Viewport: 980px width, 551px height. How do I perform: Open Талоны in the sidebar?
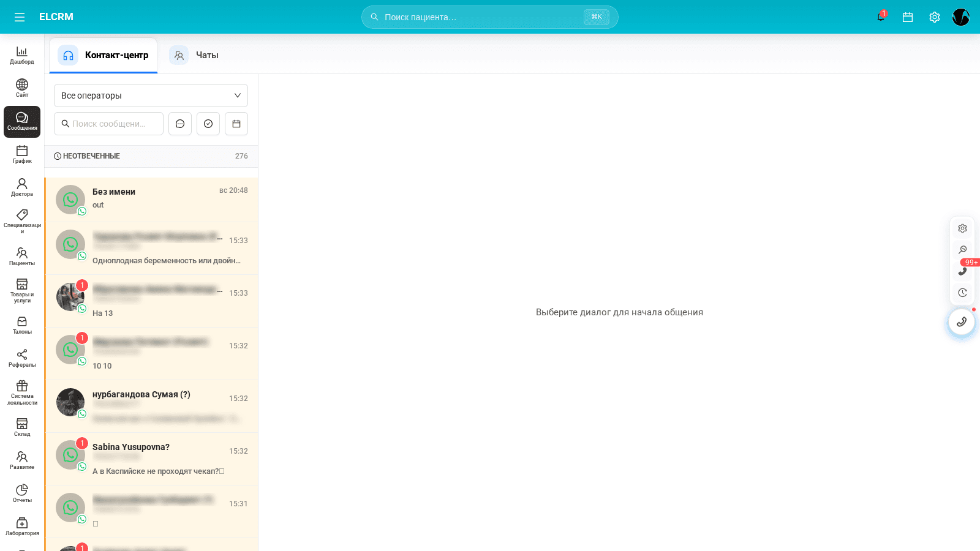point(22,325)
